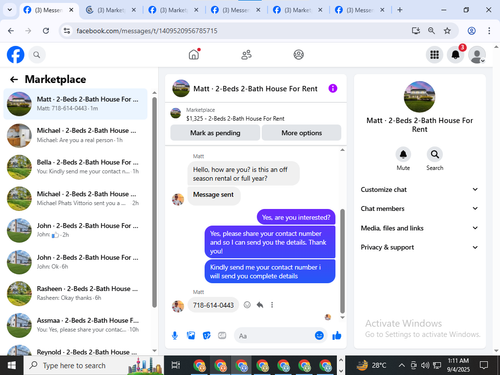Click the More options button
The height and width of the screenshot is (375, 500).
[x=302, y=133]
